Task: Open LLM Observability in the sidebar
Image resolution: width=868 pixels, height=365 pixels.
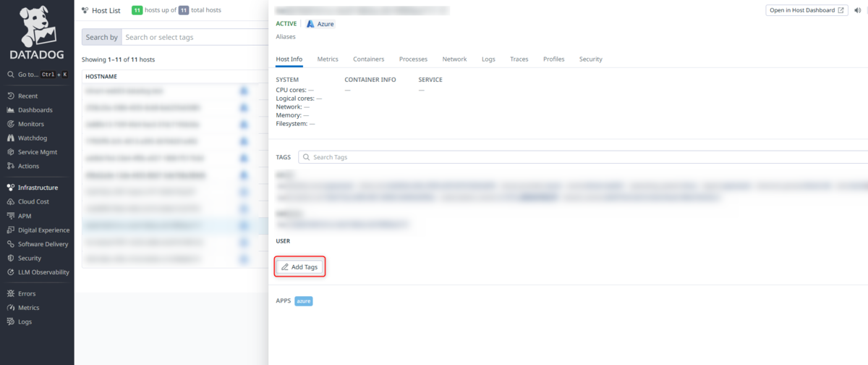Action: click(x=43, y=272)
